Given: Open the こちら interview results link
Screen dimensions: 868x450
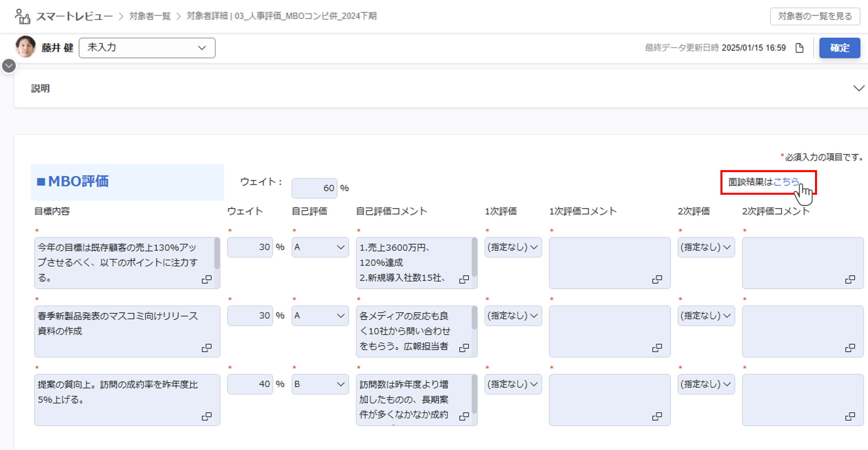Looking at the screenshot, I should pyautogui.click(x=786, y=182).
